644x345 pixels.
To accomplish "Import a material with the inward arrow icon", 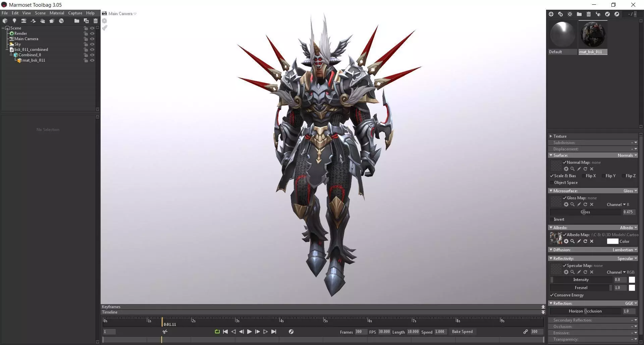I will click(x=607, y=14).
